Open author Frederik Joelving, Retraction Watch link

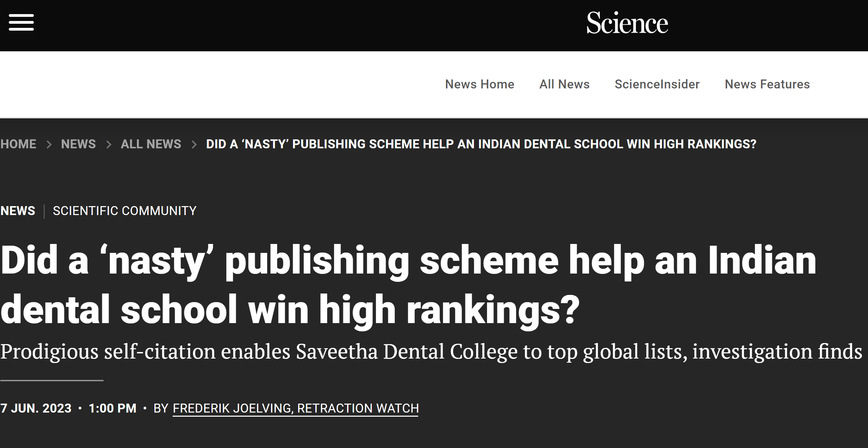coord(295,408)
